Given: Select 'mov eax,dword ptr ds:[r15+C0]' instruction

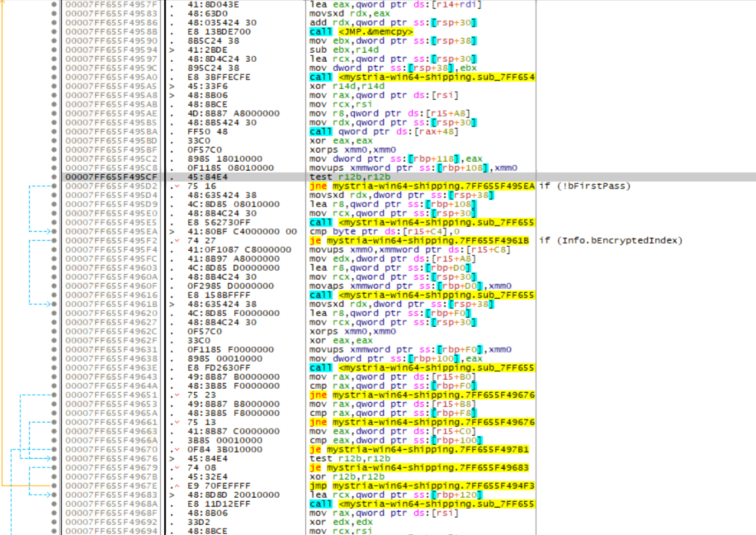Looking at the screenshot, I should (x=392, y=431).
